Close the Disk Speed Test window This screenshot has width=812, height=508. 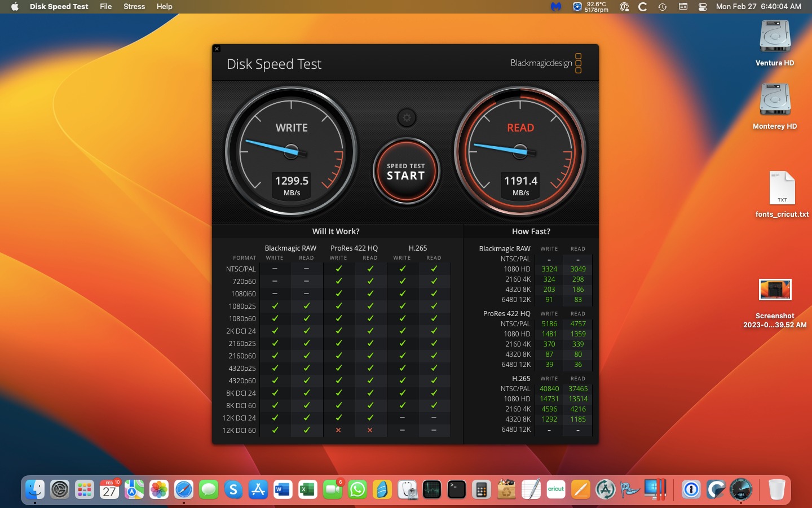[x=217, y=49]
